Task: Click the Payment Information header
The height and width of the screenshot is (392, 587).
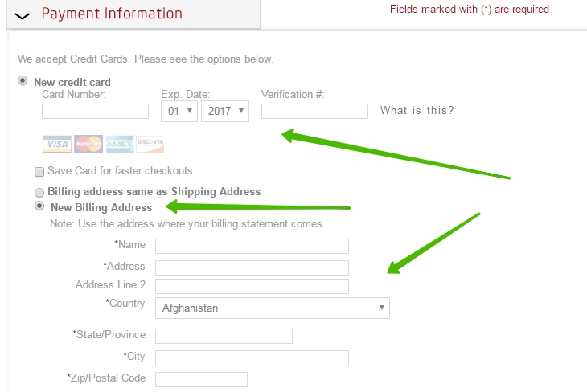Action: (112, 14)
